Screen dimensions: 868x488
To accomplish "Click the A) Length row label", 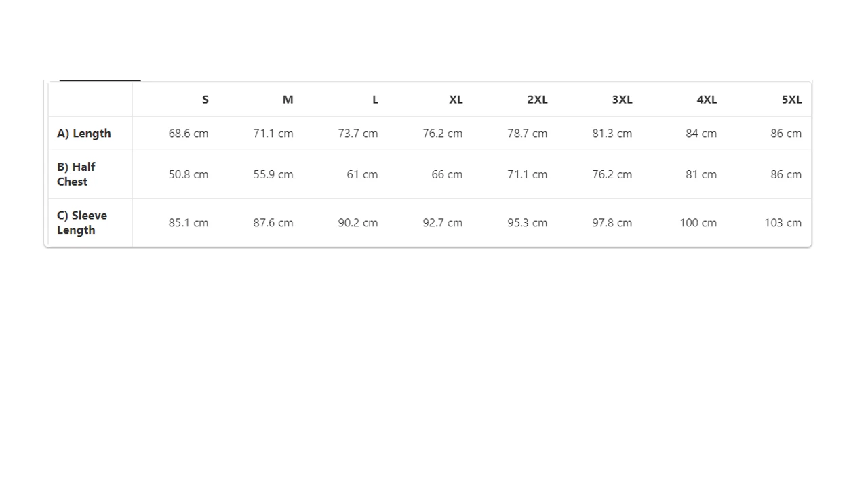I will coord(84,134).
